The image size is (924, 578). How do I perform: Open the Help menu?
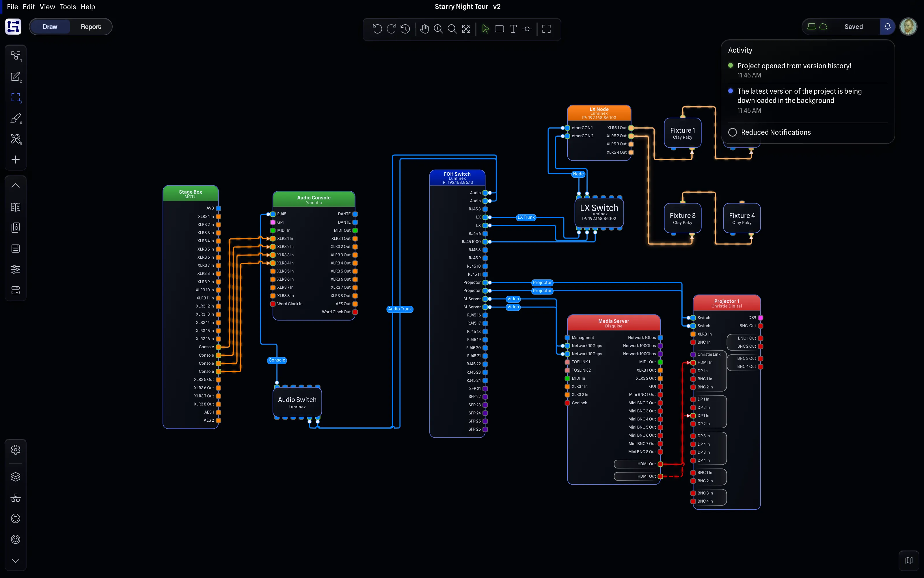pos(88,7)
